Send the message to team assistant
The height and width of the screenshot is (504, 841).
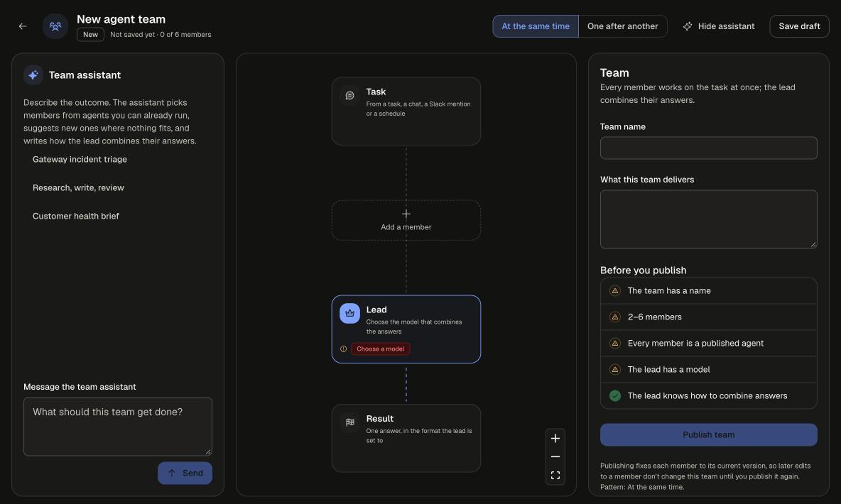[x=185, y=473]
